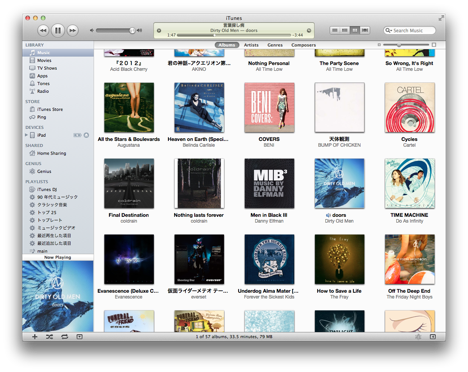Screen dimensions: 468x372
Task: Open TV Shows library
Action: [58, 68]
